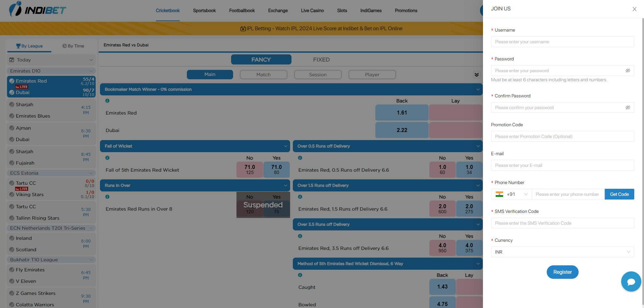Collapse the Emirates D10 league section
Screen dimensions: 644x308
click(92, 71)
